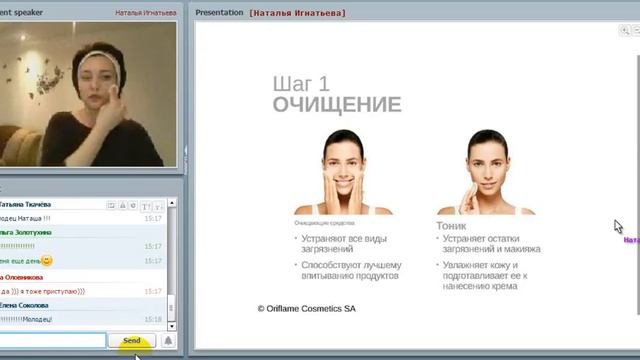Click the smiley emoji in Ольга's message

pyautogui.click(x=47, y=260)
